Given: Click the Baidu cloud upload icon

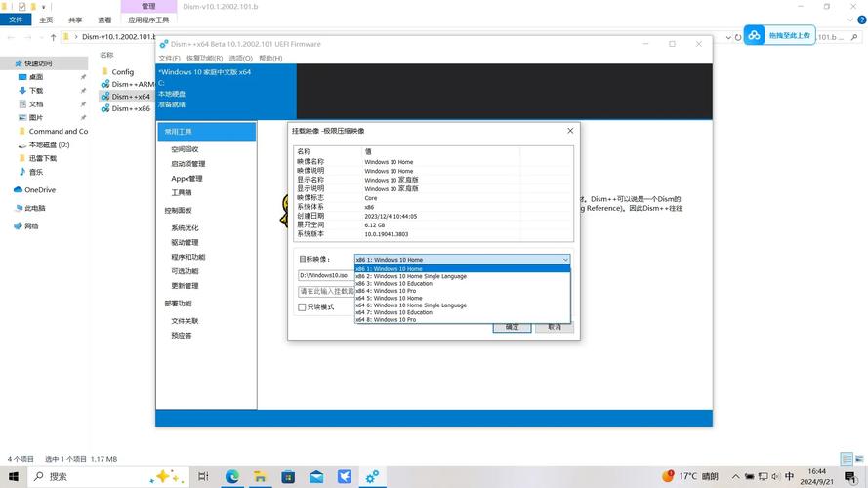Looking at the screenshot, I should point(754,35).
